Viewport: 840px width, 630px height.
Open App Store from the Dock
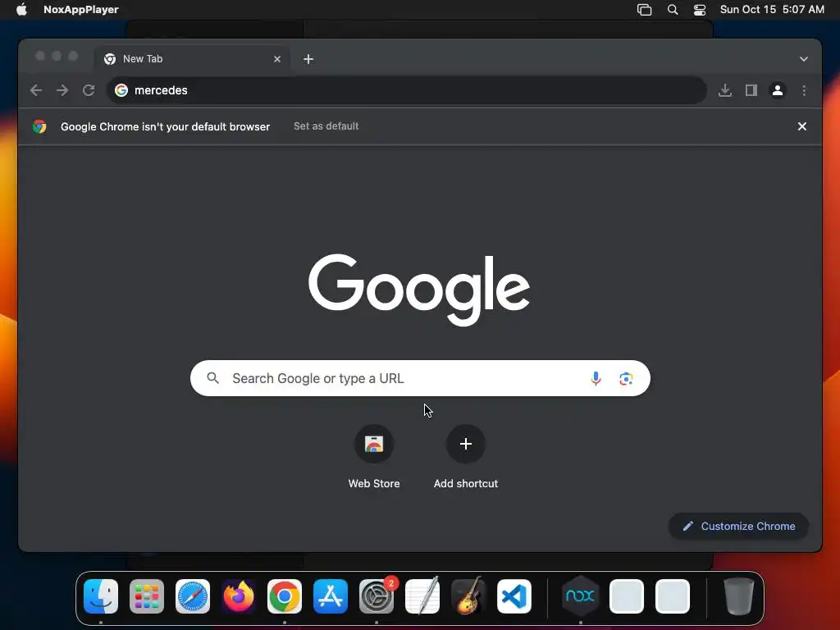tap(331, 596)
